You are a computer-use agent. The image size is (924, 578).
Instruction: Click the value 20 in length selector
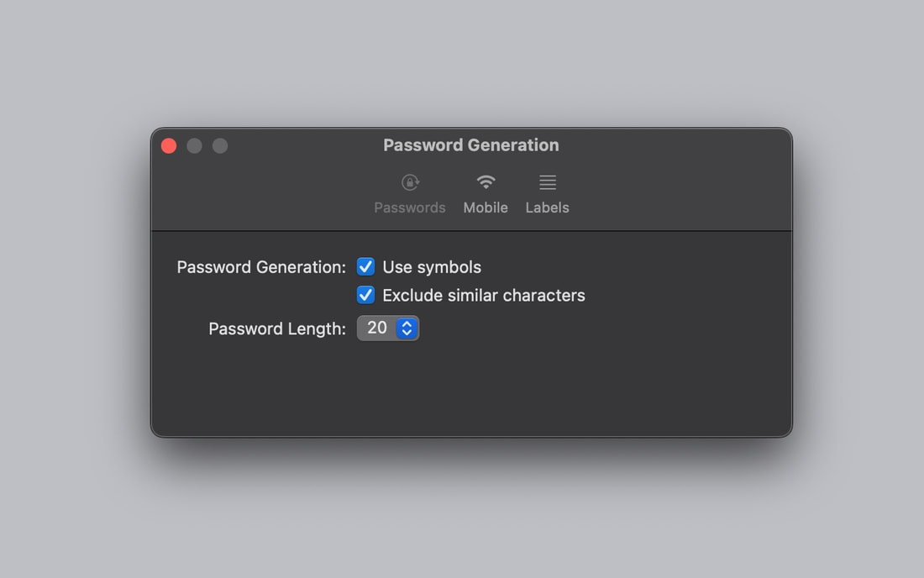coord(377,328)
